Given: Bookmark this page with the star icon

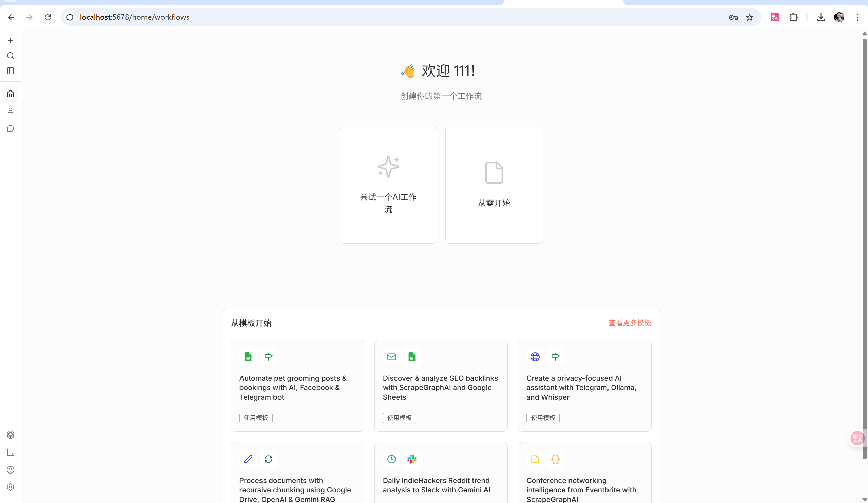Looking at the screenshot, I should [x=750, y=17].
